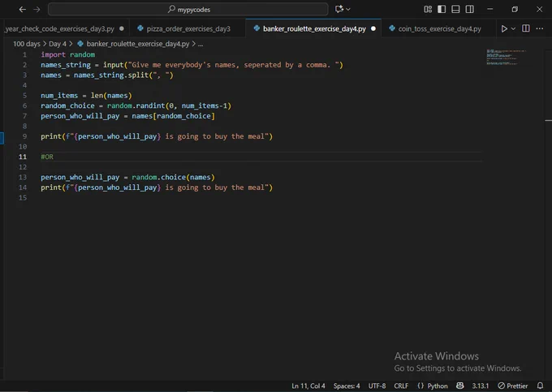Select language mode "Python"

(x=438, y=386)
